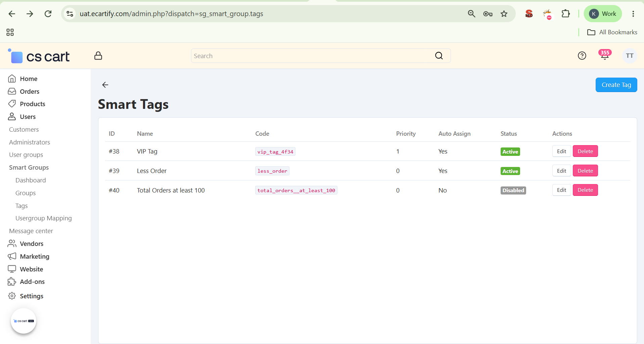Viewport: 644px width, 344px height.
Task: Open the Chrome three-dot menu
Action: point(633,14)
